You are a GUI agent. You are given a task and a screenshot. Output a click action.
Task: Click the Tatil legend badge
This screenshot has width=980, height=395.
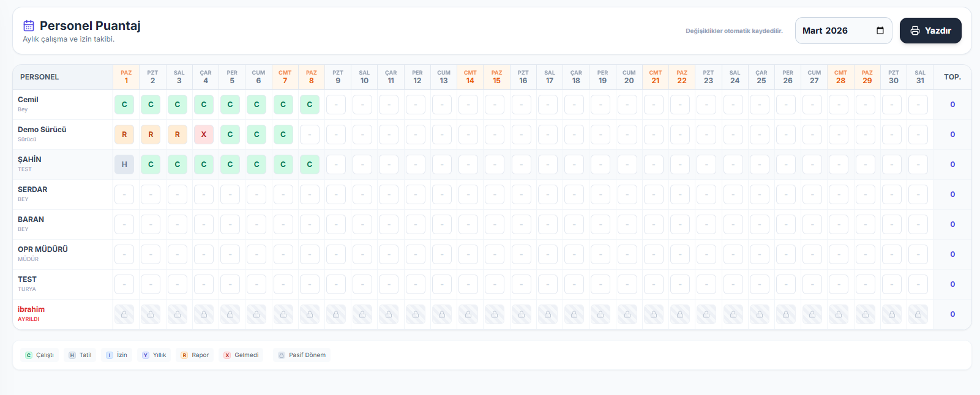point(80,355)
